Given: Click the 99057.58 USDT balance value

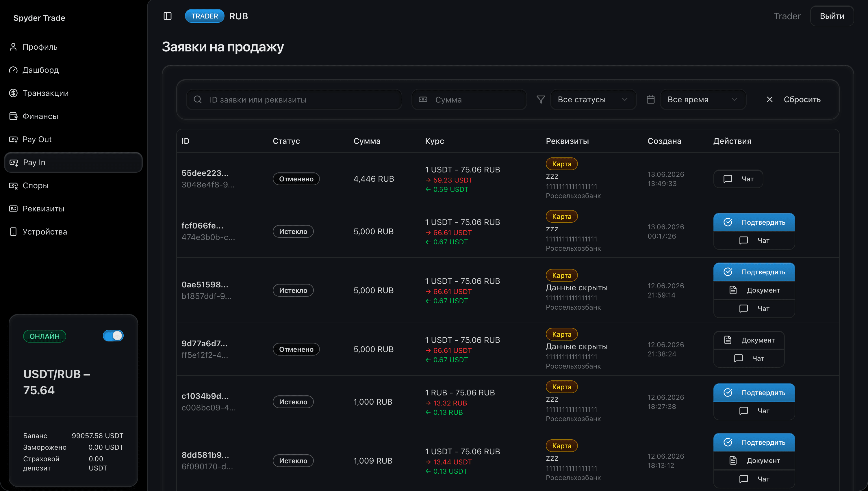Looking at the screenshot, I should [x=97, y=436].
